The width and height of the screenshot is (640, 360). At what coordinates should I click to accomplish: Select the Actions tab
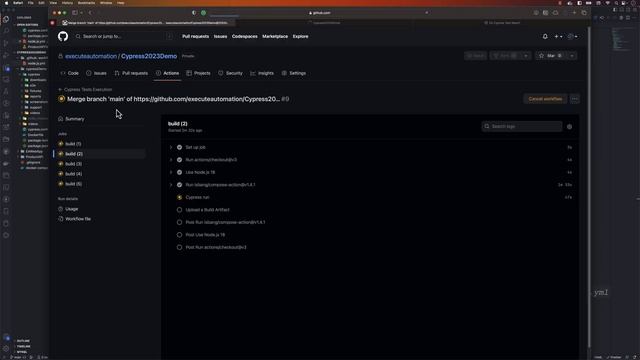pos(167,73)
